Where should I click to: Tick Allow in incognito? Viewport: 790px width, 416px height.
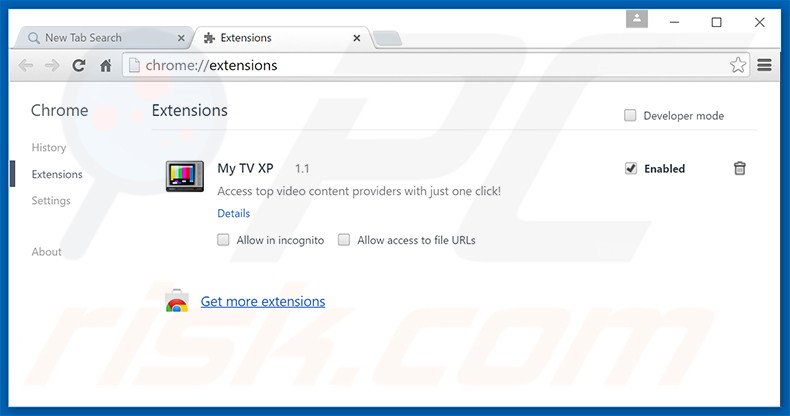coord(223,240)
